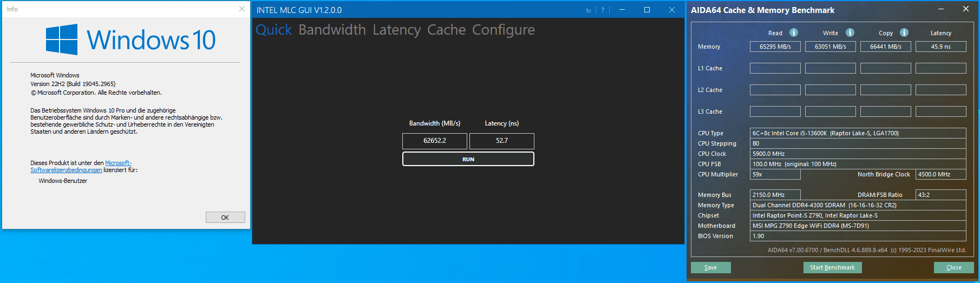
Task: Click the Chipset Intel Raptor Point-S Z790 value
Action: (x=858, y=215)
